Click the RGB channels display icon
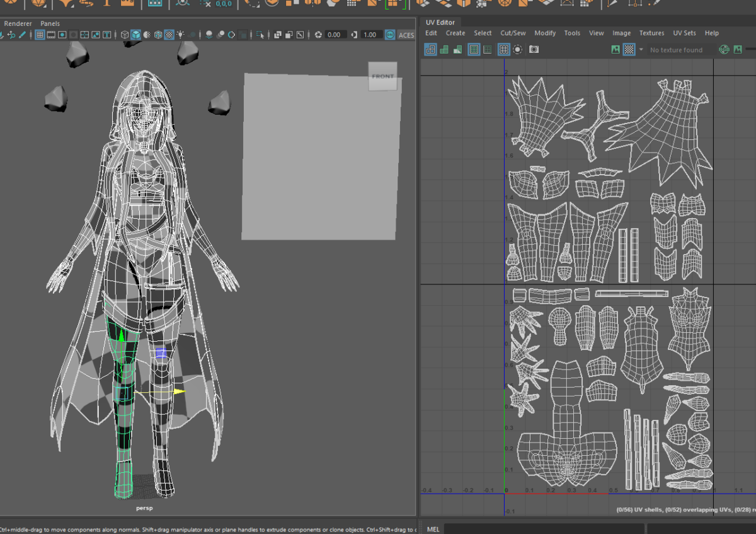Viewport: 756px width, 534px height. pyautogui.click(x=724, y=49)
